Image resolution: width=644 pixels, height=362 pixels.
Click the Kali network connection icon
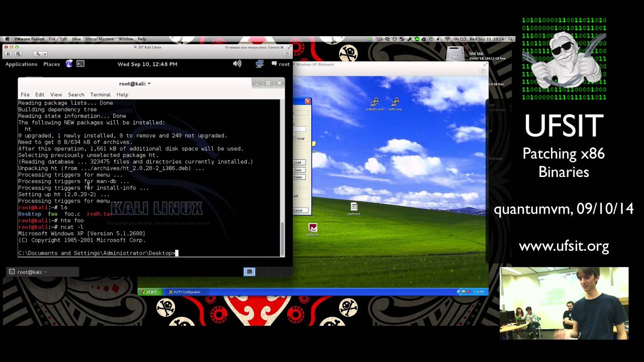point(260,64)
